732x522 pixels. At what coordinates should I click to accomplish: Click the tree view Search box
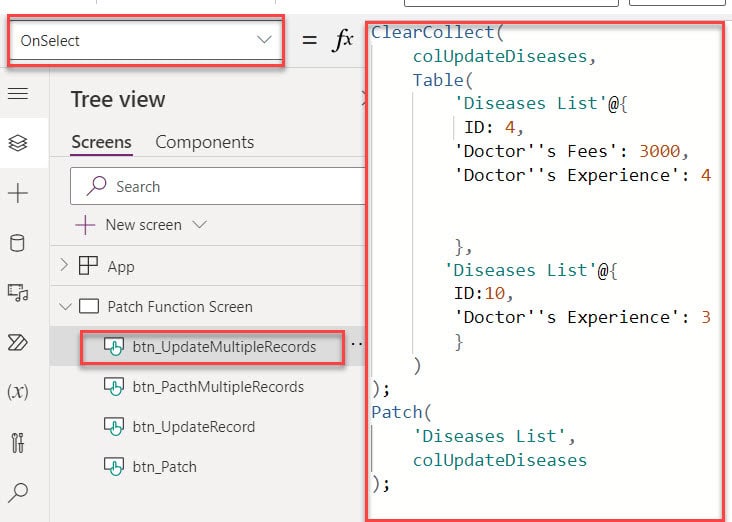218,186
